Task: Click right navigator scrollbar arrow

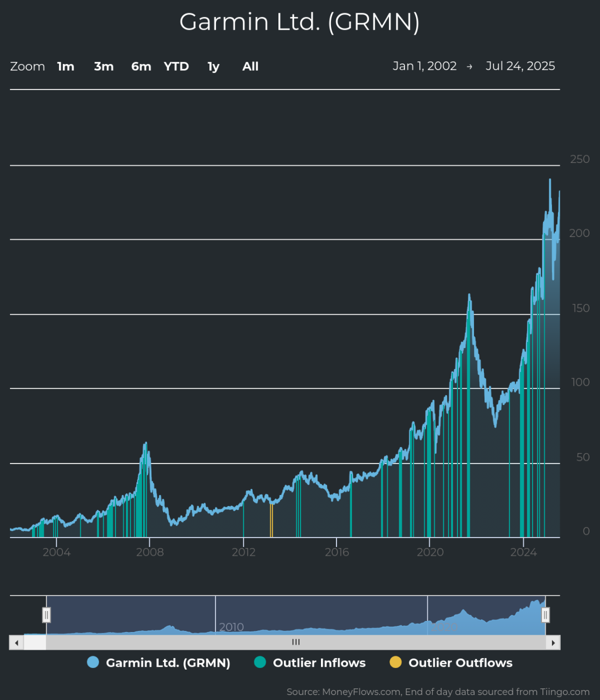Action: pyautogui.click(x=553, y=643)
